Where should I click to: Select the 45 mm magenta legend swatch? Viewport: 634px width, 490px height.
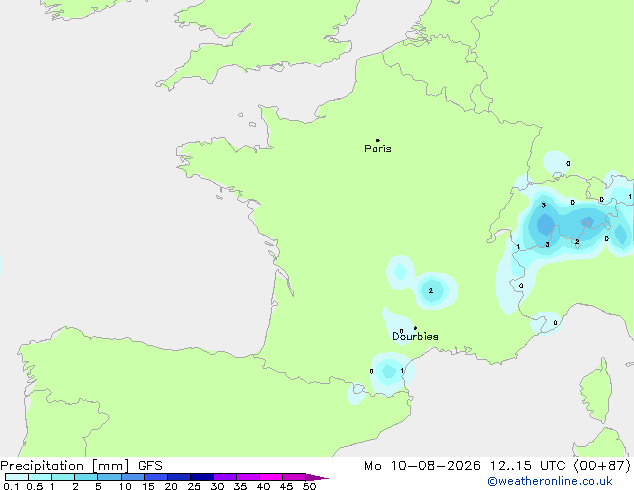click(294, 477)
